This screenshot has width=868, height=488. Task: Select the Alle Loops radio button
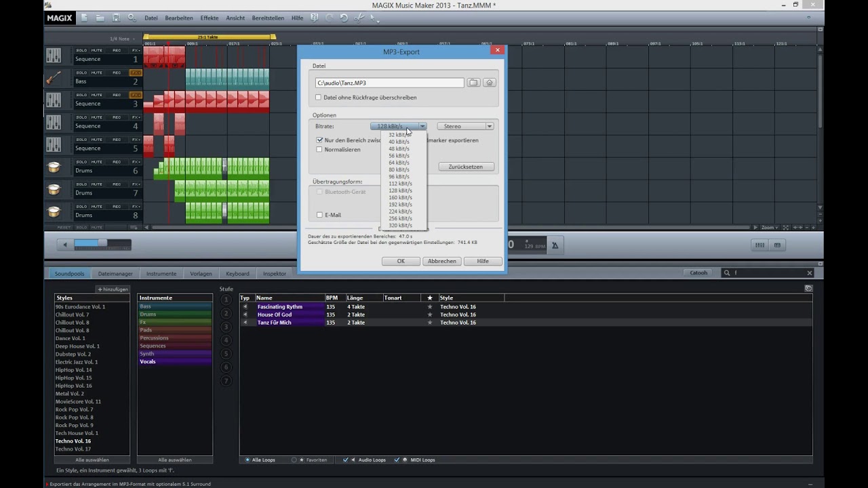click(248, 460)
